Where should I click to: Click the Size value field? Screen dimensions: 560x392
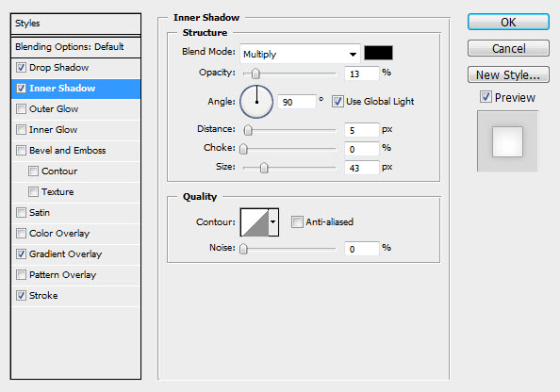(x=361, y=168)
